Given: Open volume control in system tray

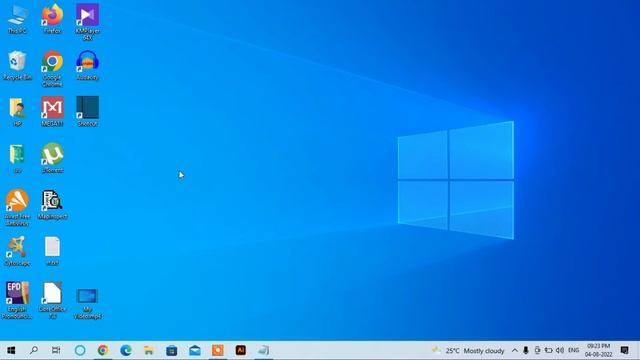Looking at the screenshot, I should (560, 350).
